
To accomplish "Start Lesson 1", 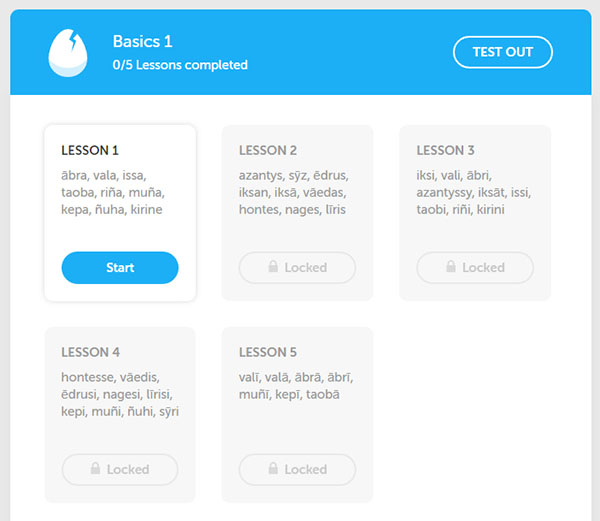I will (120, 267).
